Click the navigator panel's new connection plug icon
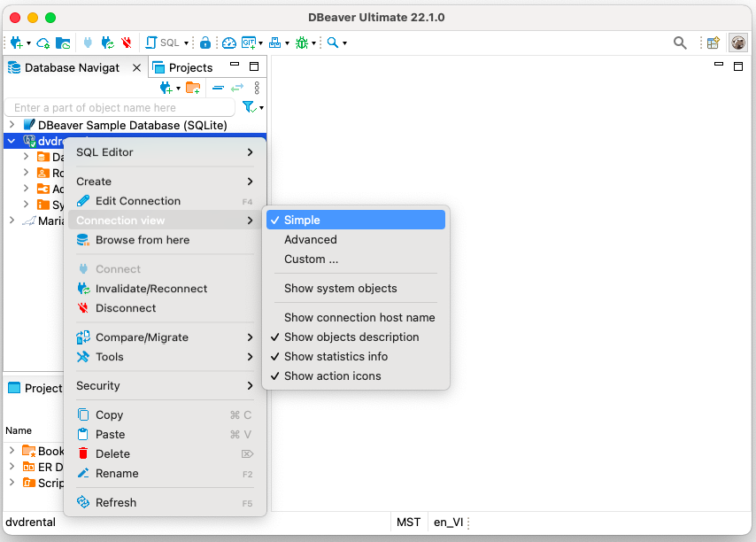The width and height of the screenshot is (756, 542). tap(166, 88)
